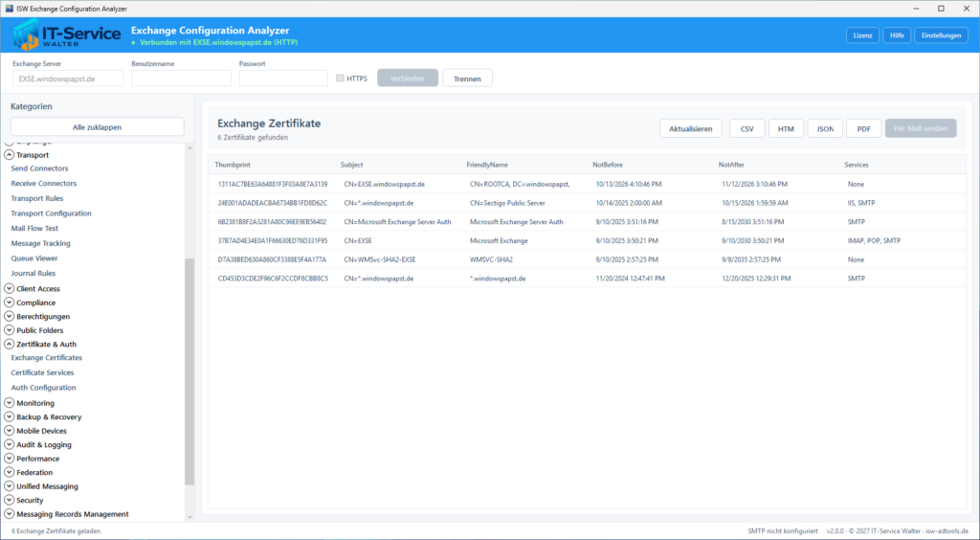Select the CN=WMSvc-SHA2-EXSE subject cell
Image resolution: width=980 pixels, height=540 pixels.
click(x=380, y=259)
